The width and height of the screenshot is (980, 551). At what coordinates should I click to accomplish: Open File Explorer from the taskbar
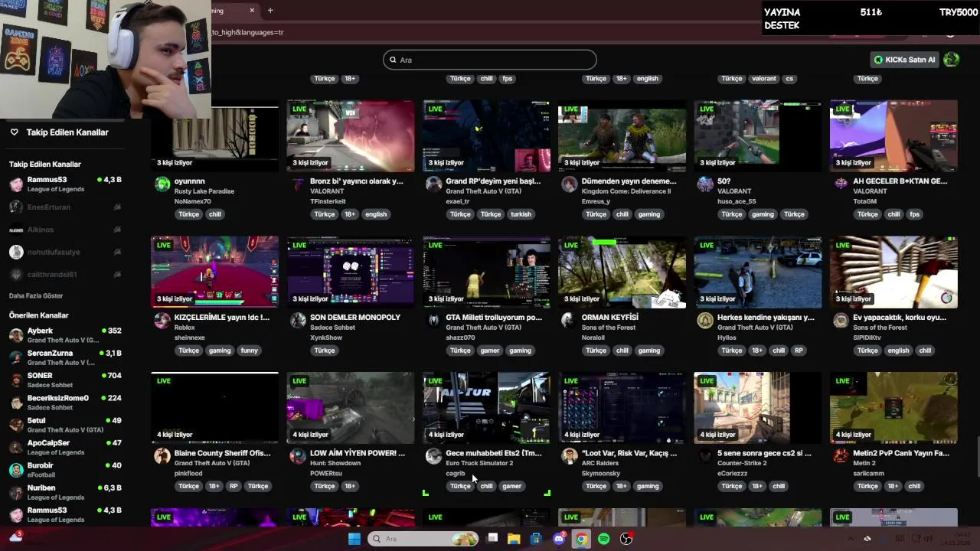pyautogui.click(x=514, y=539)
